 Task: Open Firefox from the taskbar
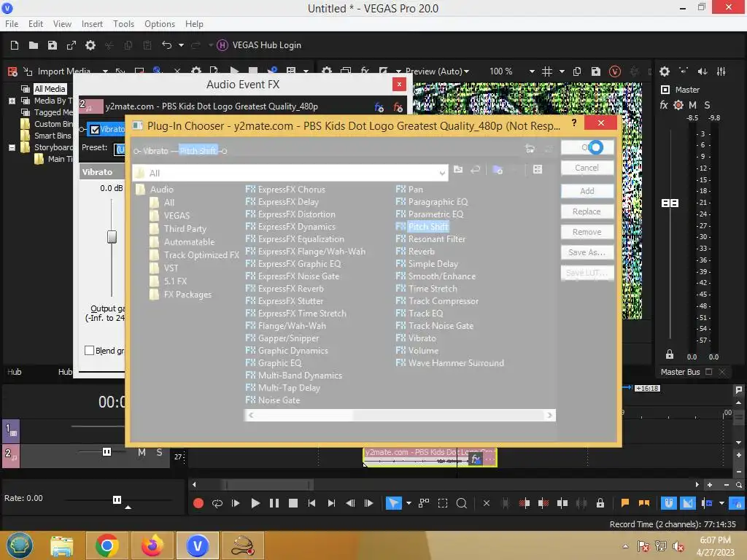(x=152, y=545)
